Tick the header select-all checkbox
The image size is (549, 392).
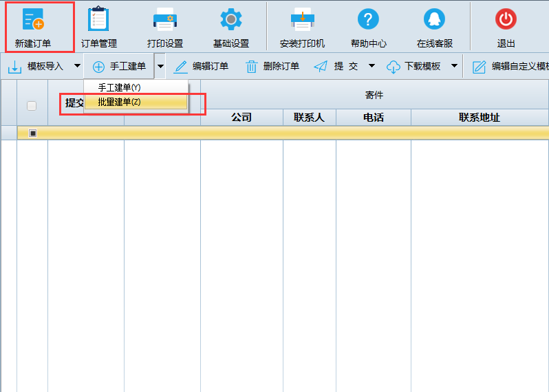(x=32, y=106)
